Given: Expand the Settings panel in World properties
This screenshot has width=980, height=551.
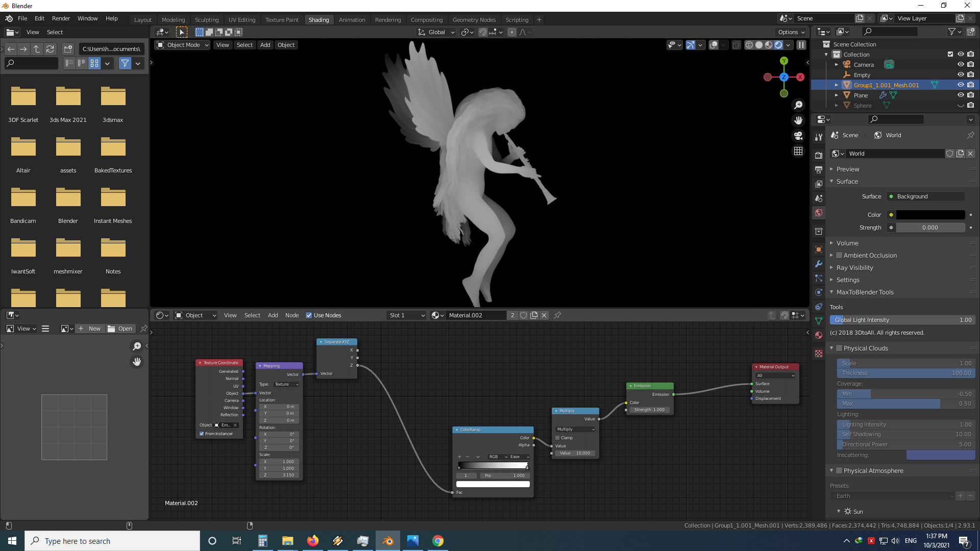Looking at the screenshot, I should coord(848,280).
